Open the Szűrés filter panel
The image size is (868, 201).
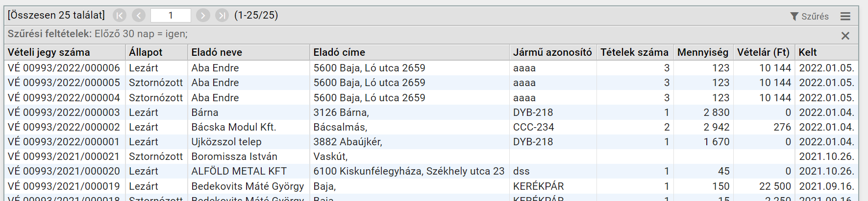click(809, 16)
